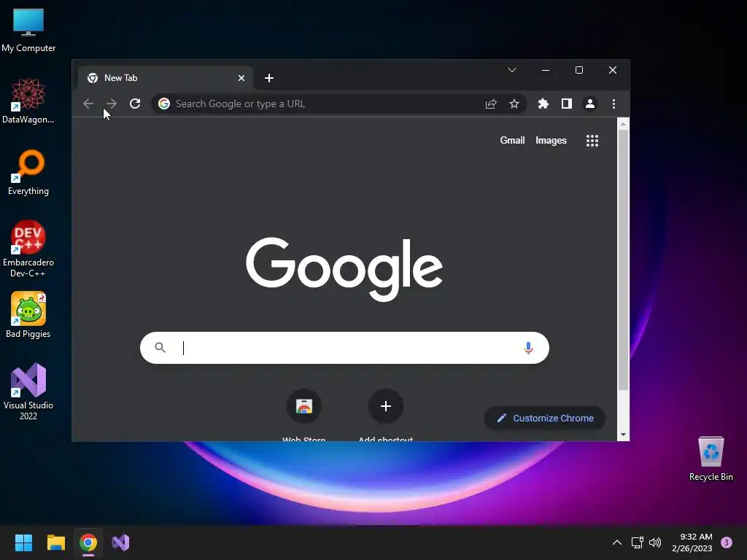Open the Chrome three-dot menu

pos(614,104)
